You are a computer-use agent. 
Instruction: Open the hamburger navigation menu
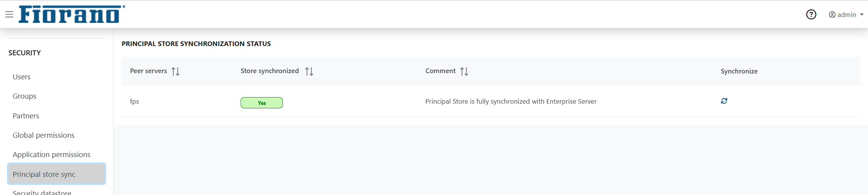click(x=9, y=15)
